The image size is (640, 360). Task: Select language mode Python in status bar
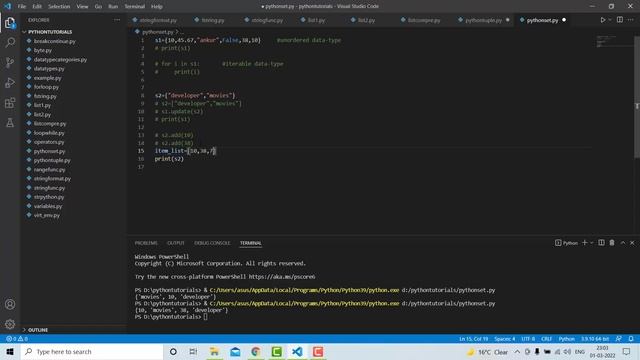click(567, 339)
